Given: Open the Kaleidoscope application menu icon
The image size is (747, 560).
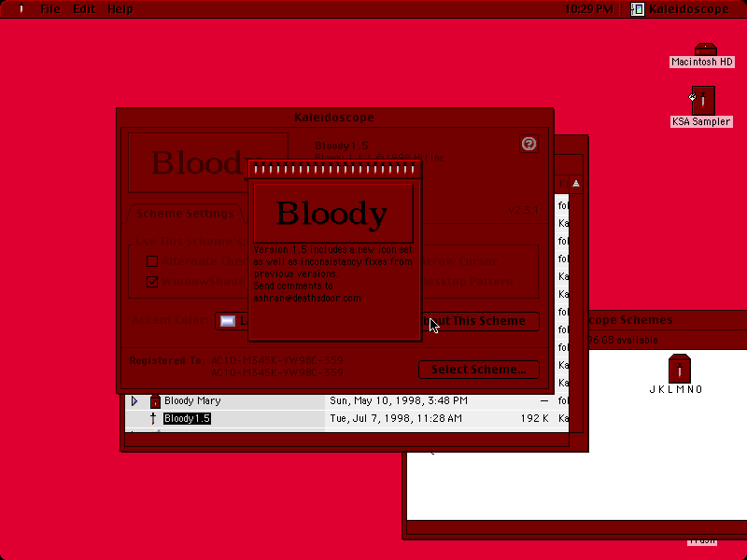Looking at the screenshot, I should point(638,9).
